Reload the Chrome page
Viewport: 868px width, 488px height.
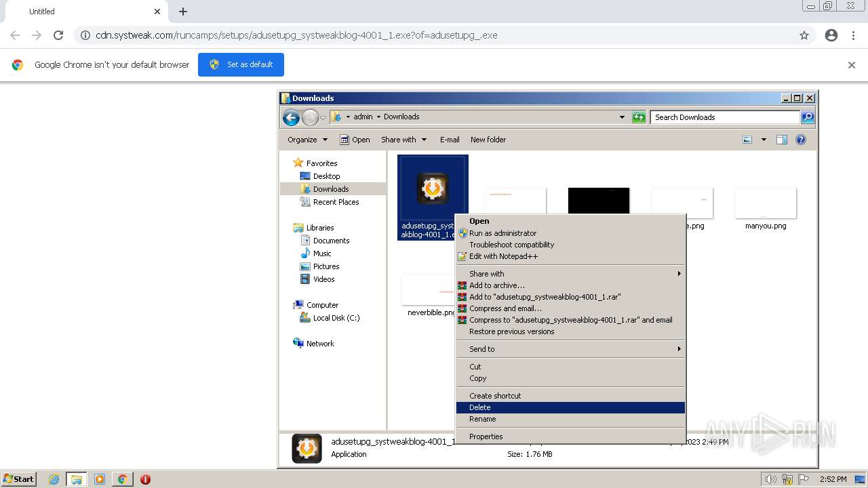pos(58,35)
